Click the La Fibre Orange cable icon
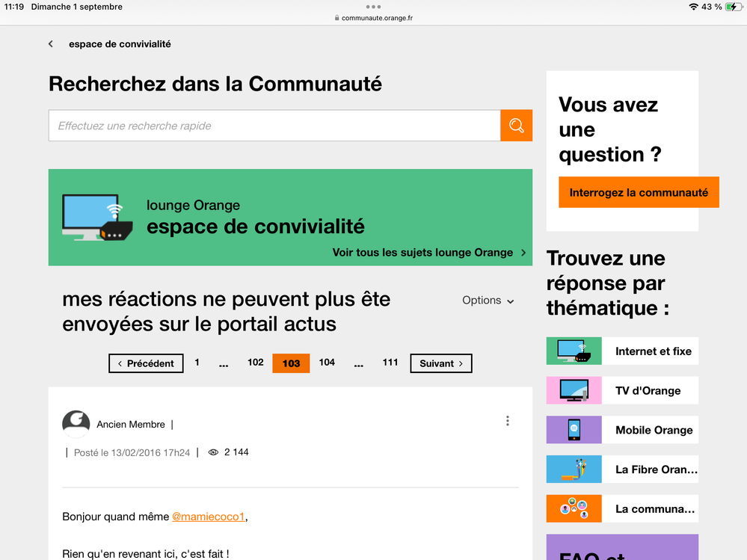The height and width of the screenshot is (560, 747). pos(574,470)
